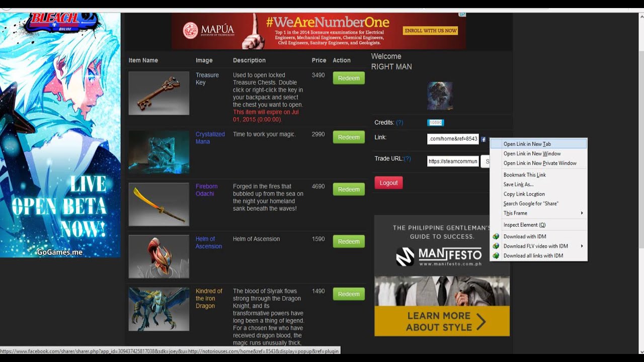Select Open Link in New Private Window
Image resolution: width=644 pixels, height=362 pixels.
point(538,163)
